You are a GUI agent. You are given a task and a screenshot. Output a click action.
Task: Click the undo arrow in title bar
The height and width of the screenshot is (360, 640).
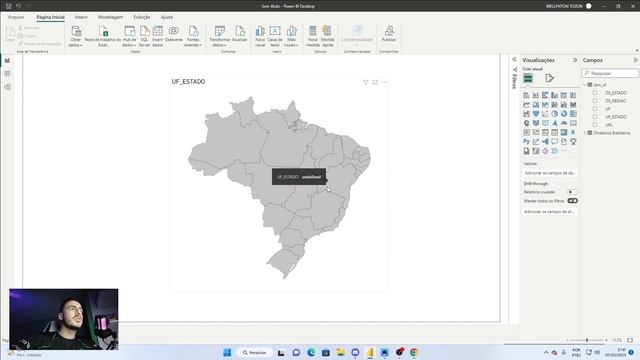click(x=18, y=6)
